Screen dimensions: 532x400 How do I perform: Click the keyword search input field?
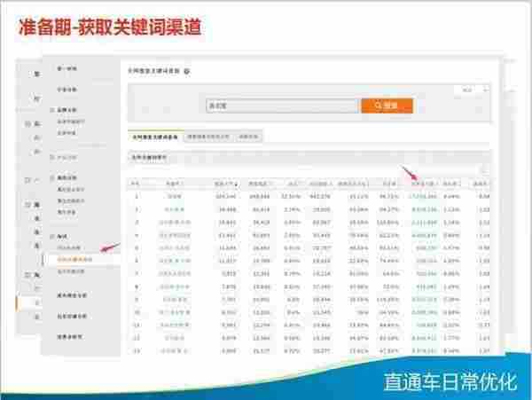[x=281, y=106]
